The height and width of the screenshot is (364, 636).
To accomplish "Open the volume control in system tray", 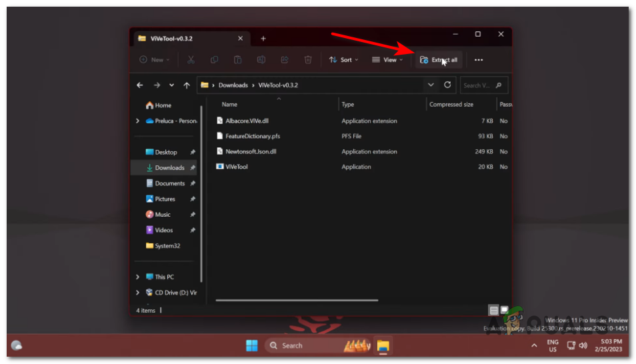I will pyautogui.click(x=583, y=346).
